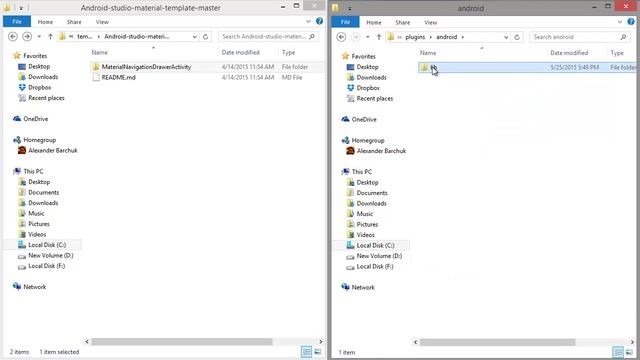Open Alexander Barchuk in left window sidebar
This screenshot has width=640, height=360.
tap(53, 151)
